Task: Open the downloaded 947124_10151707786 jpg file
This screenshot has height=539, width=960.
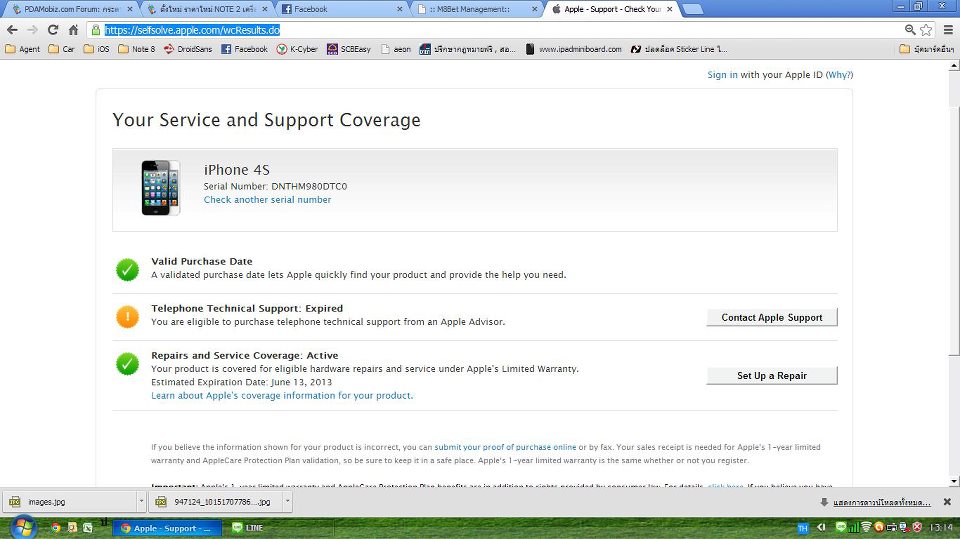Action: click(x=216, y=502)
